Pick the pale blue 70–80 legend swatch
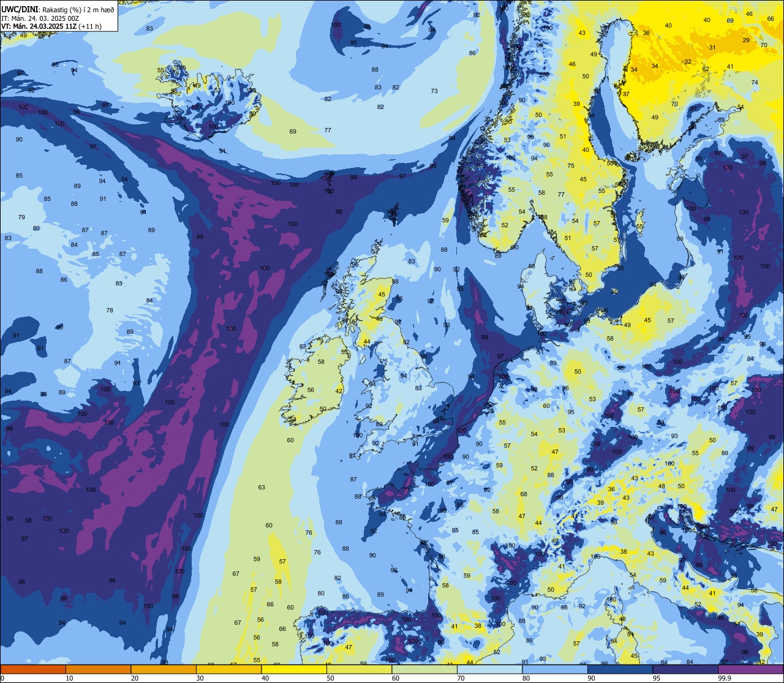This screenshot has width=784, height=683. [x=489, y=669]
